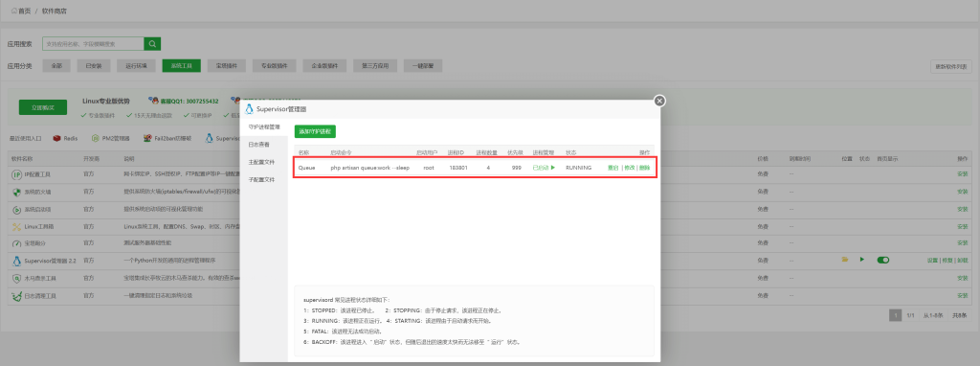Click 卸载 link for Supervisor管理器 row

(963, 261)
